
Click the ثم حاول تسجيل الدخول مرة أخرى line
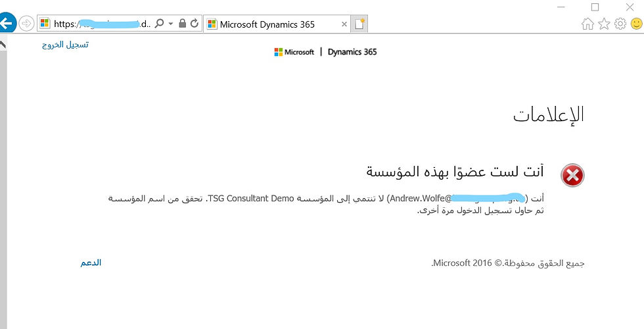[x=480, y=211]
